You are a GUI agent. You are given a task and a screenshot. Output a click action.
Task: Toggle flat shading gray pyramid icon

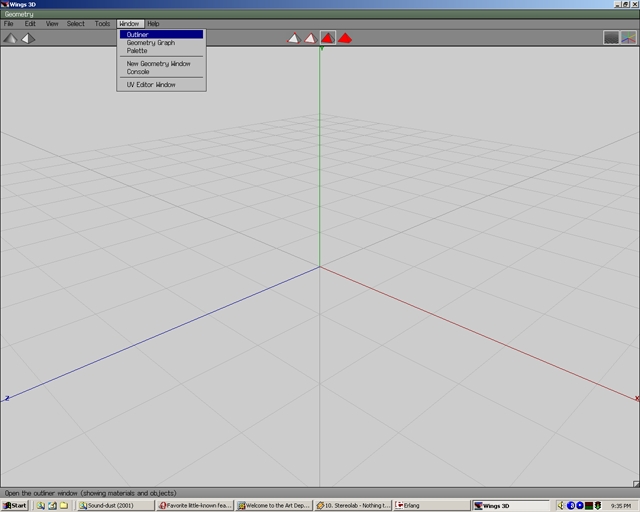coord(10,38)
